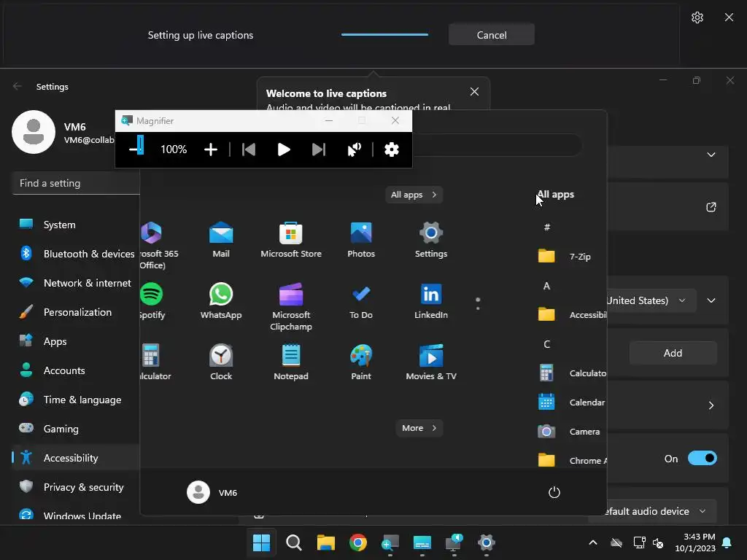
Task: Open Calculator from All apps list
Action: 570,373
